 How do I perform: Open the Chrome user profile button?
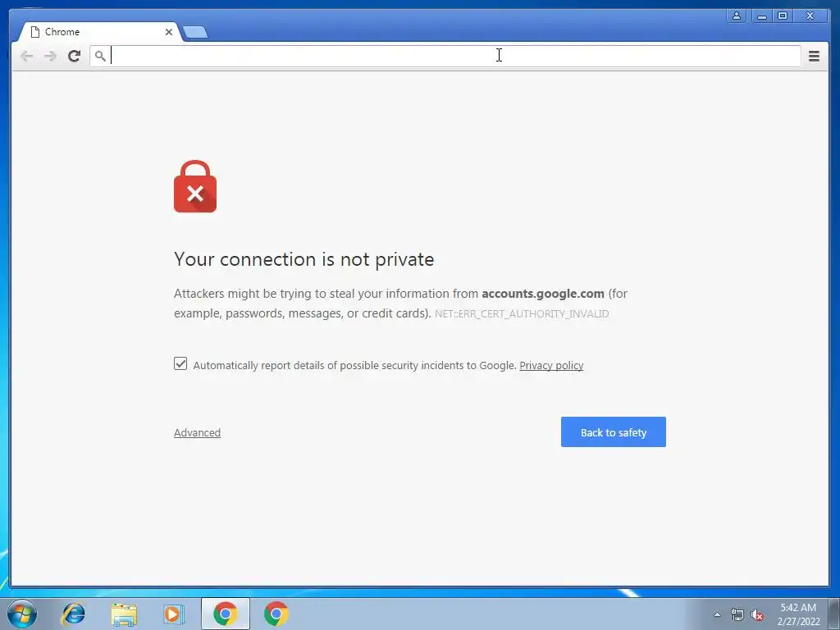pos(737,16)
